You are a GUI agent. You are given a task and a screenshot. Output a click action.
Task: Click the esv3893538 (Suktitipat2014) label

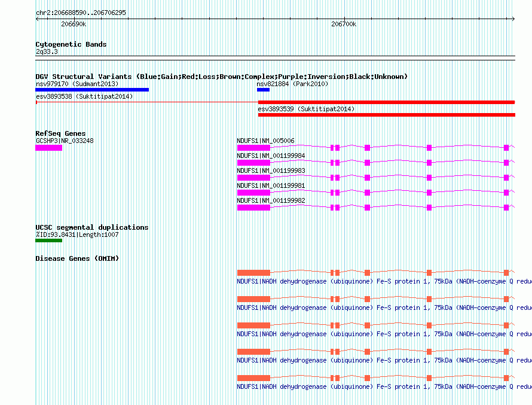84,96
